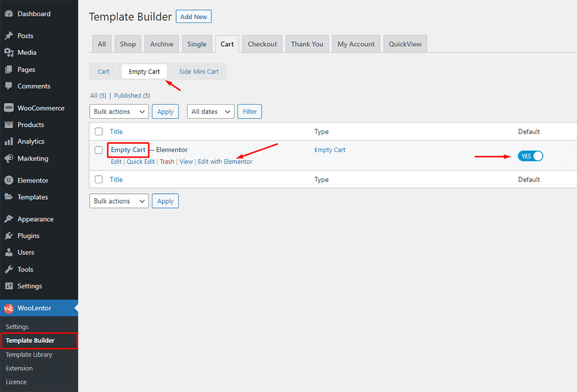Expand the bottom Bulk actions dropdown
The width and height of the screenshot is (577, 392).
(x=119, y=200)
